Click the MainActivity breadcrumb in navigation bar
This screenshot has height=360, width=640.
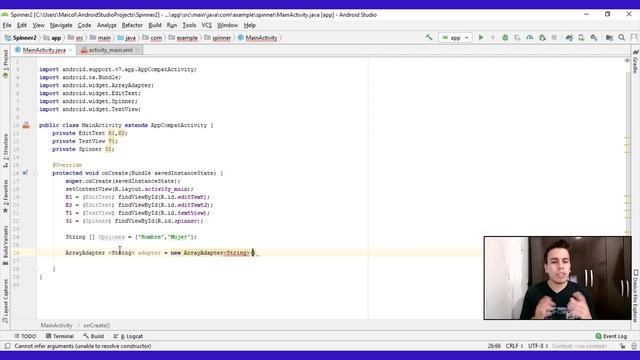click(258, 38)
